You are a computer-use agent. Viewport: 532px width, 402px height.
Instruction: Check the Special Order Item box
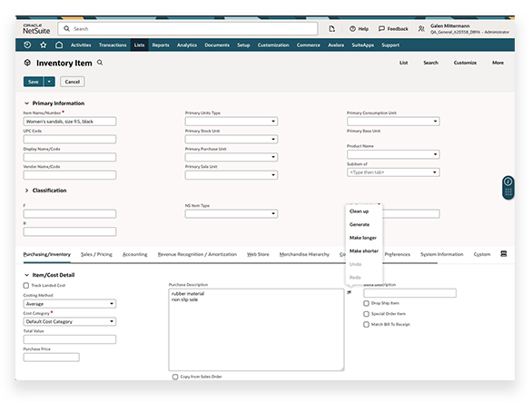pos(366,314)
